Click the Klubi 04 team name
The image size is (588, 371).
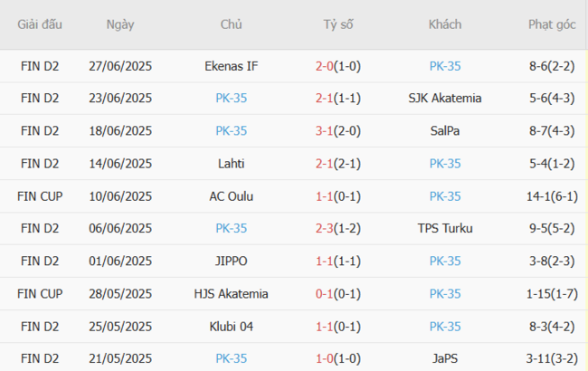(231, 326)
